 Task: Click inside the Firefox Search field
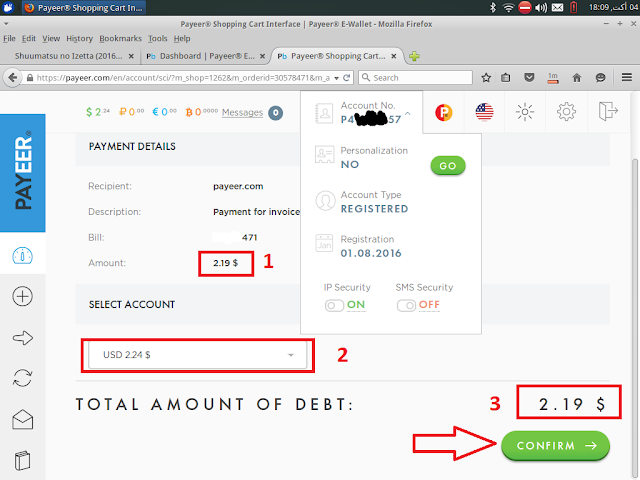416,78
